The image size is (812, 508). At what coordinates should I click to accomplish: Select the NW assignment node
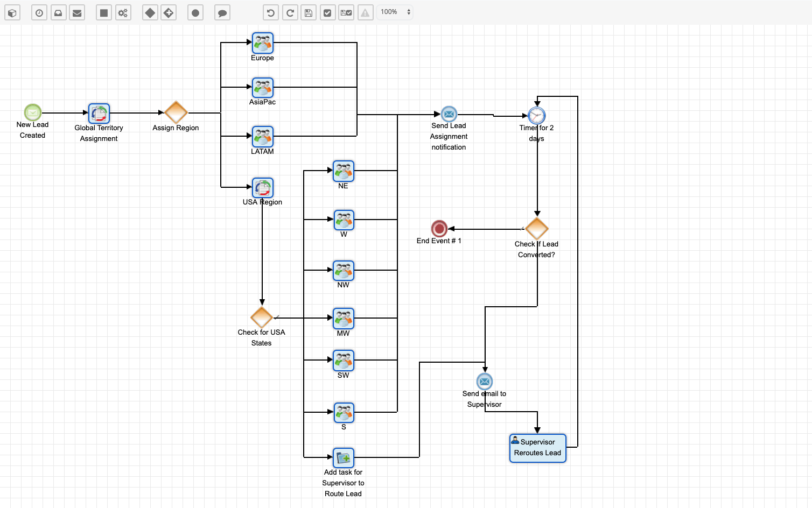coord(344,271)
